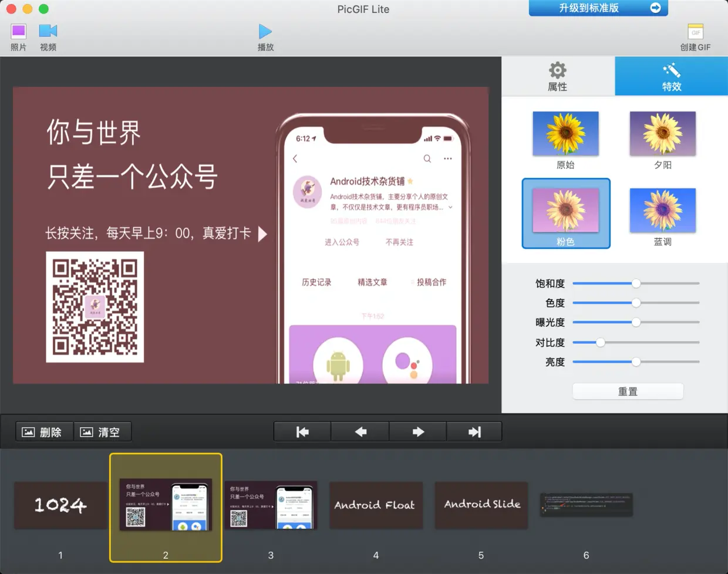Select frame 6 code screenshot thumbnail
This screenshot has height=574, width=728.
(586, 505)
